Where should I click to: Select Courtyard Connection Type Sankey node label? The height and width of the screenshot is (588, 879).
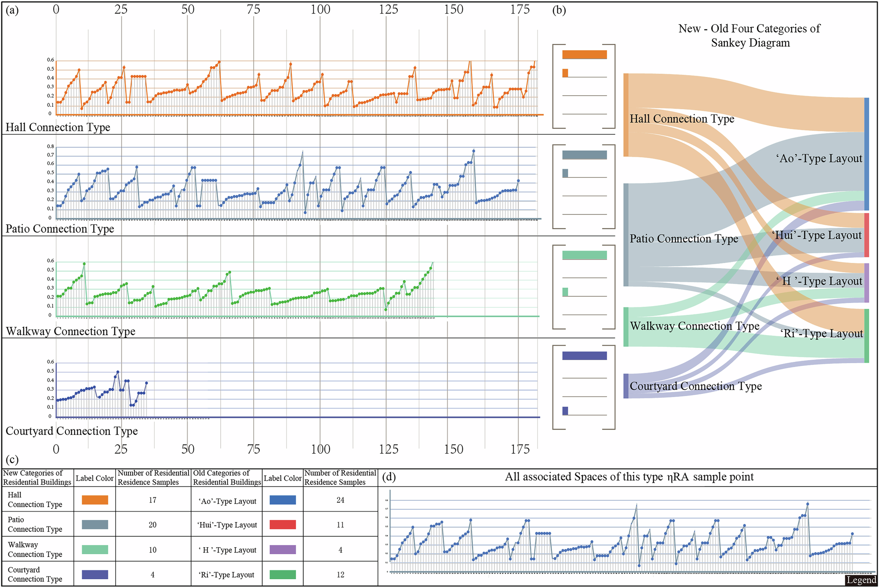[695, 386]
